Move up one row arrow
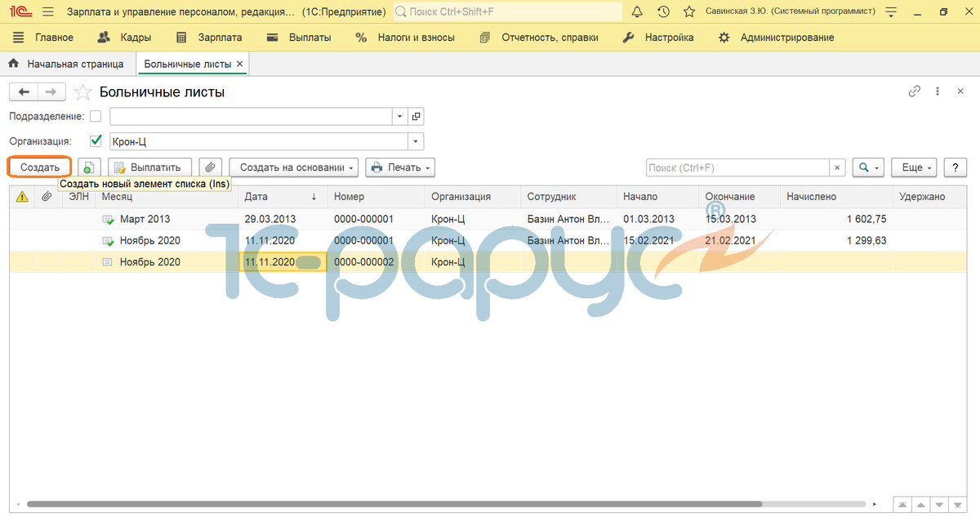 tap(920, 505)
